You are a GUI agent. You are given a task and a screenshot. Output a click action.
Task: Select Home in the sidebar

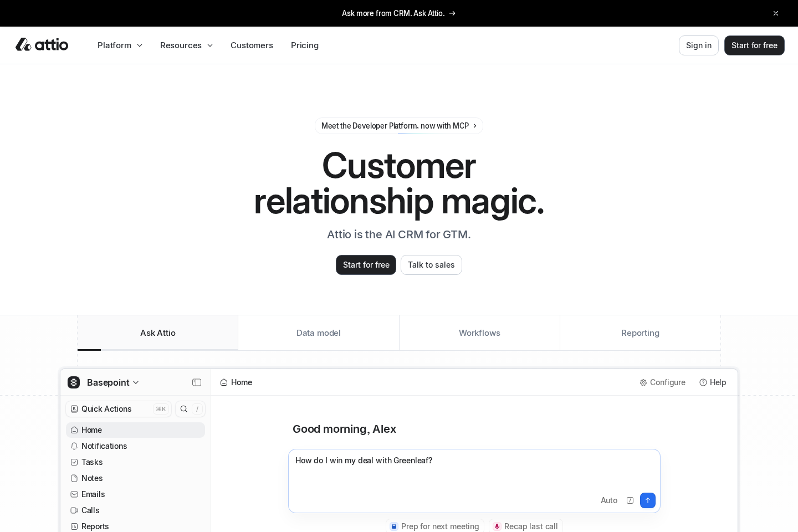pos(135,430)
